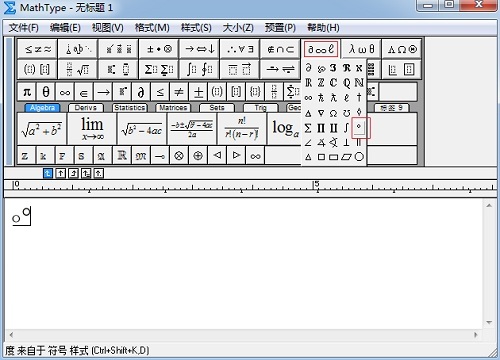The width and height of the screenshot is (500, 360).
Task: Open the set theory symbols palette (∉∩⊂)
Action: tap(281, 49)
